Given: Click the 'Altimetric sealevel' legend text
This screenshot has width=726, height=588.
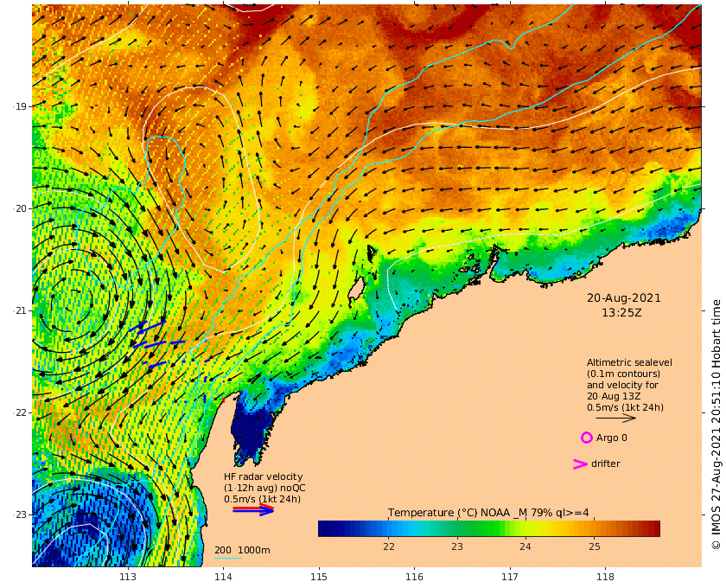Looking at the screenshot, I should [x=629, y=363].
